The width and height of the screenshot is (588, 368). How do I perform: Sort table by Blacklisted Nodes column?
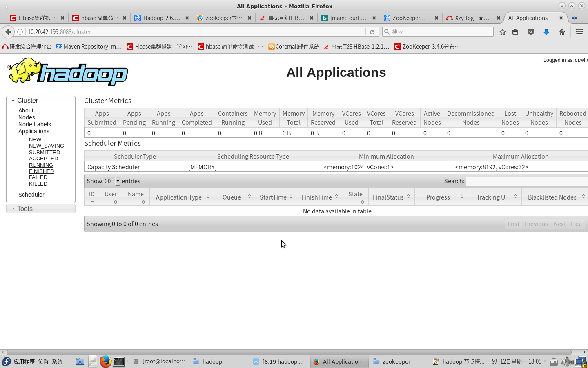[555, 197]
